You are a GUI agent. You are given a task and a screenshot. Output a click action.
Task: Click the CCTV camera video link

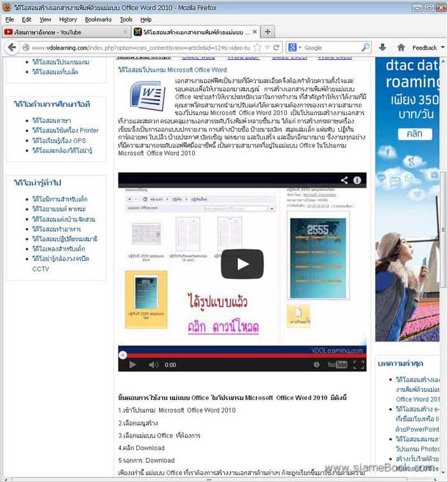tap(60, 263)
